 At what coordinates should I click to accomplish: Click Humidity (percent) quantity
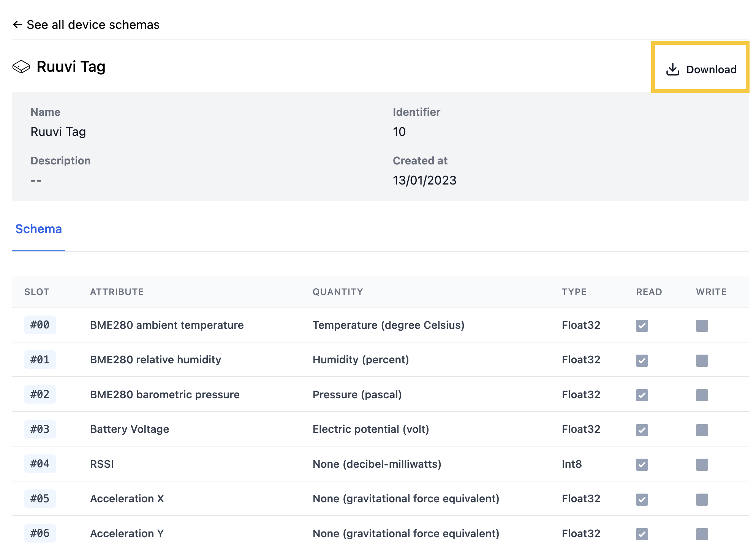[361, 360]
